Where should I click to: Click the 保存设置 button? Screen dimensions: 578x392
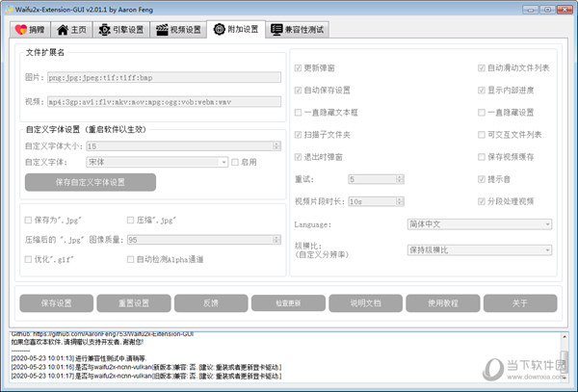57,303
